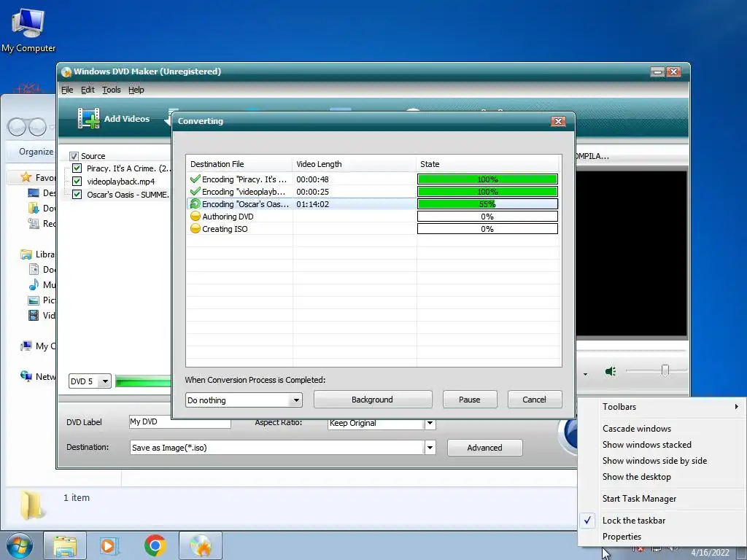Screen dimensions: 747x560
Task: Click the 4/16/2022 date in system tray
Action: [x=710, y=553]
